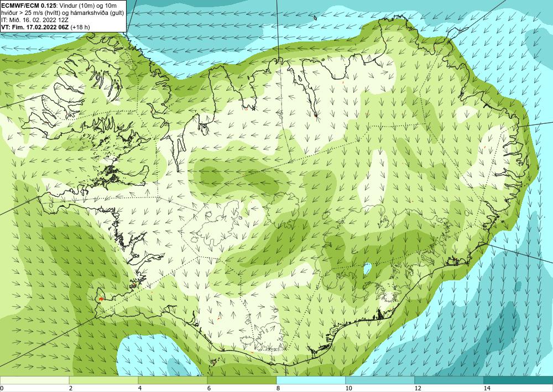Screen dimensions: 553x392
Task: Click the small island off the north coast
Action: tap(315, 18)
